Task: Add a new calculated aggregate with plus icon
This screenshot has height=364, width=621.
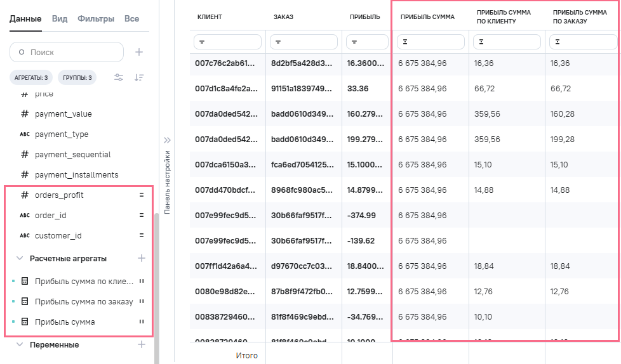Action: 142,258
